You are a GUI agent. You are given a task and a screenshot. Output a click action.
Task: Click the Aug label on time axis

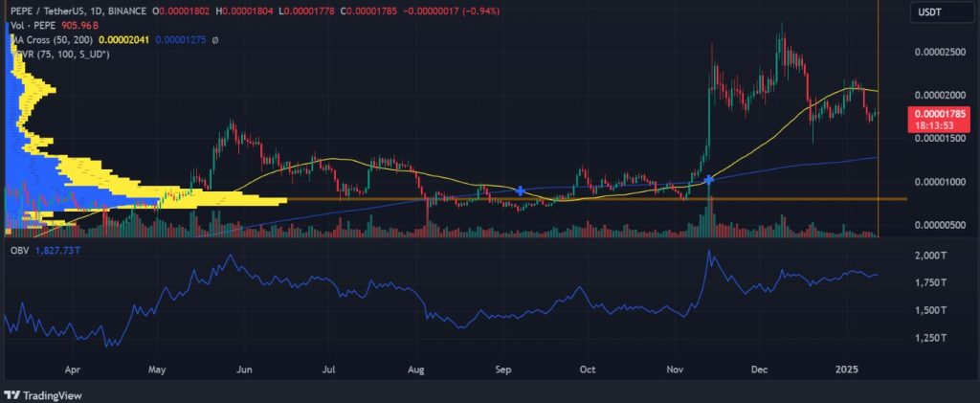(415, 369)
